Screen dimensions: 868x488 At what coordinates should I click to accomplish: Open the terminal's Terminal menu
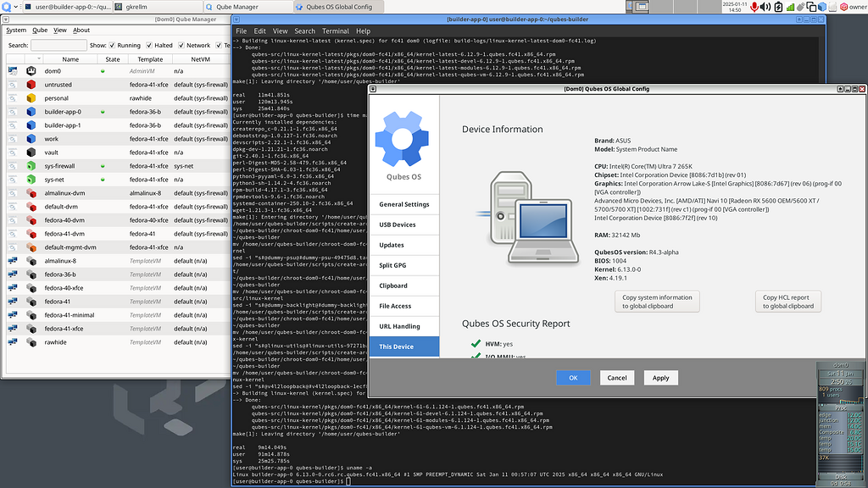coord(335,30)
